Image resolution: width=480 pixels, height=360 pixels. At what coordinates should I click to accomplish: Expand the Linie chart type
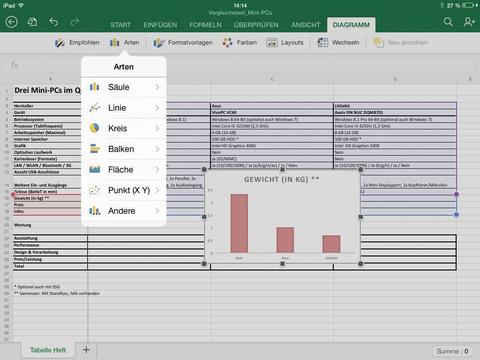click(x=124, y=108)
